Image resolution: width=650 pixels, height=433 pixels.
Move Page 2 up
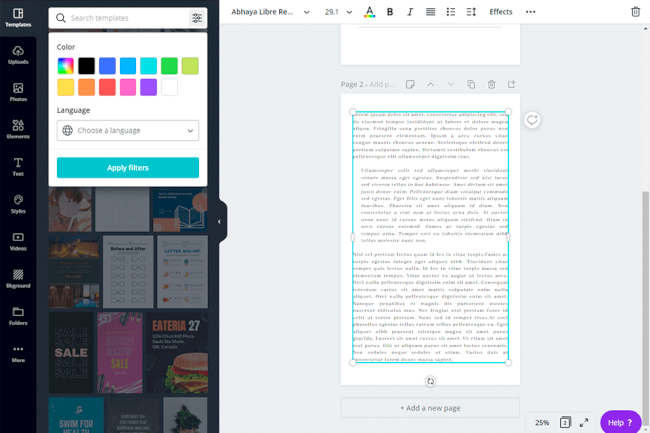[x=431, y=85]
